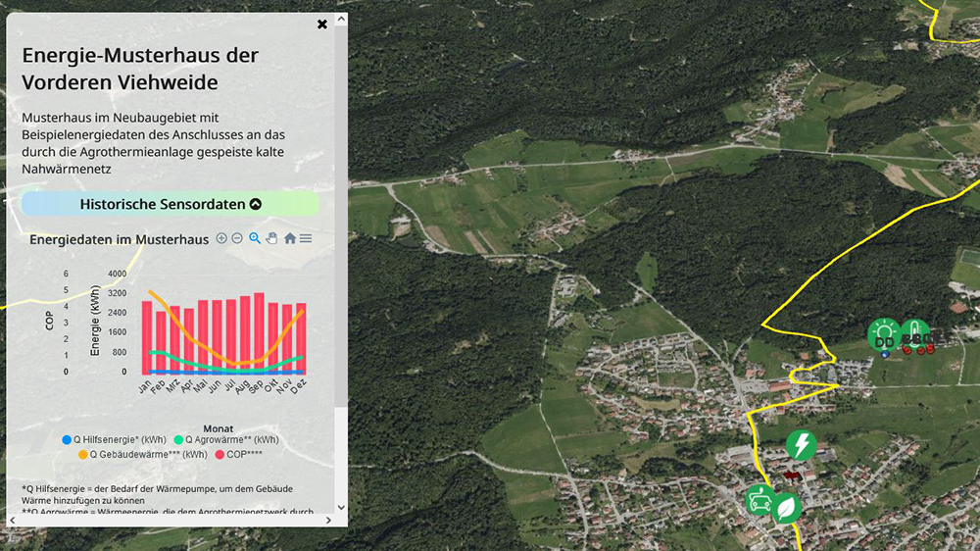Click the lightning bolt energy marker
This screenshot has width=980, height=551.
pos(801,445)
